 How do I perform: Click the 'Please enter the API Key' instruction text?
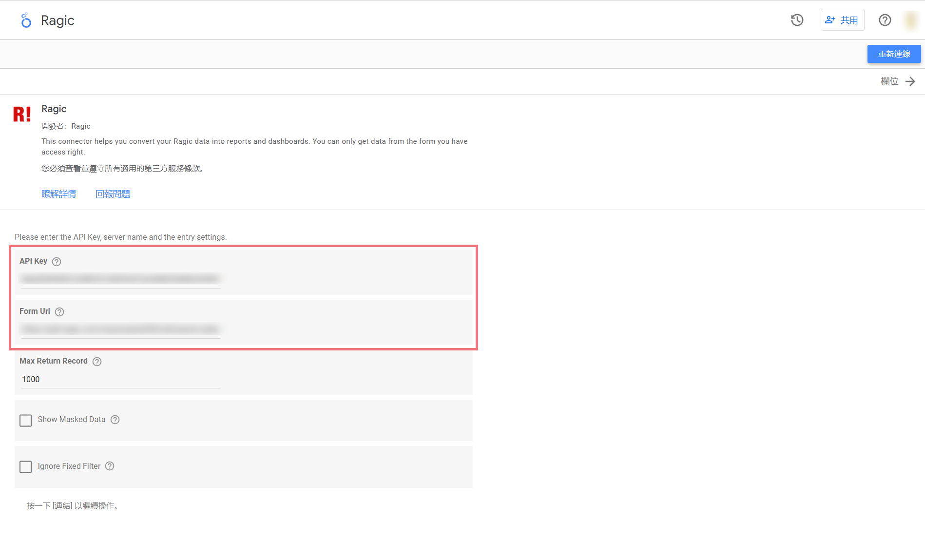point(121,237)
